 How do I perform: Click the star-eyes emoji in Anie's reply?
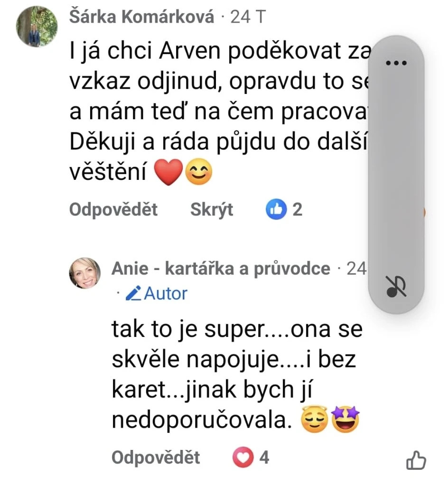tap(345, 419)
